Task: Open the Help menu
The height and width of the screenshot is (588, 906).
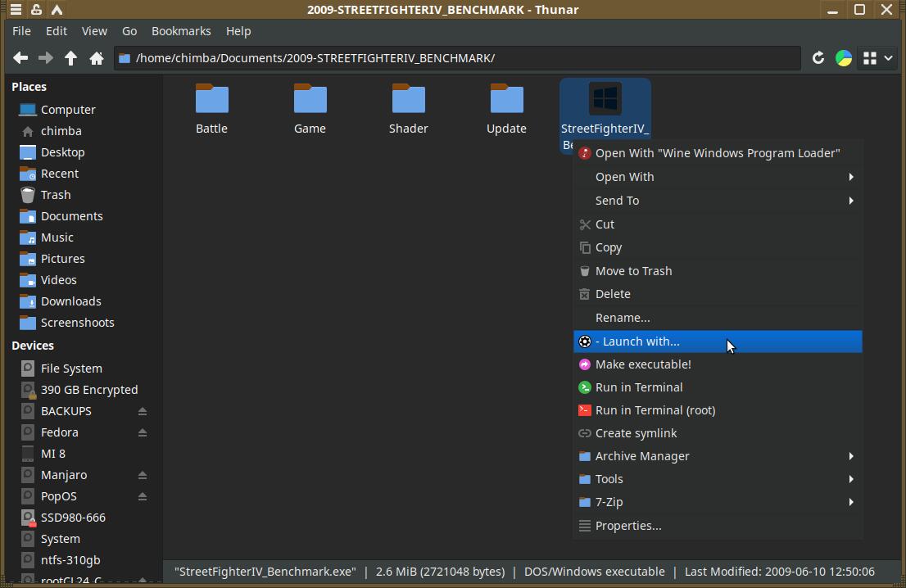Action: pos(238,31)
